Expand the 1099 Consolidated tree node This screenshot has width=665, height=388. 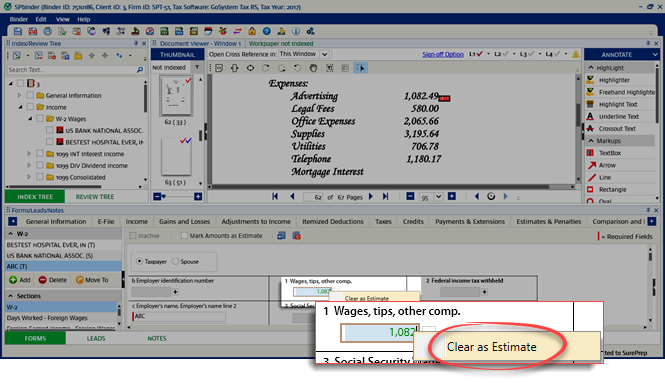point(29,177)
